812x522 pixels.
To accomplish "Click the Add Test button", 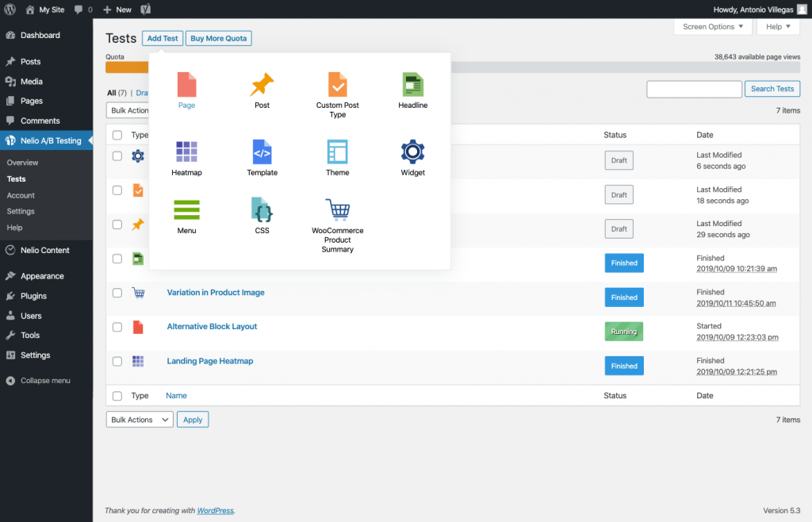I will (162, 38).
